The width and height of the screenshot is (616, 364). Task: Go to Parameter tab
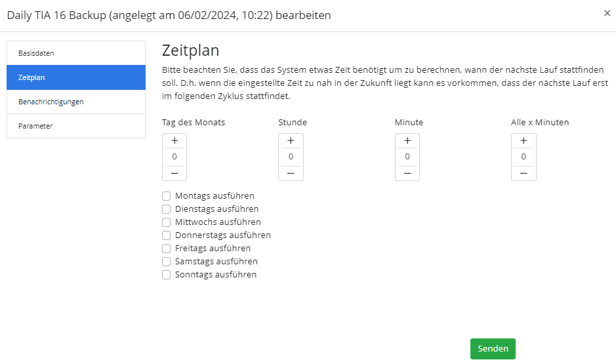coord(75,126)
